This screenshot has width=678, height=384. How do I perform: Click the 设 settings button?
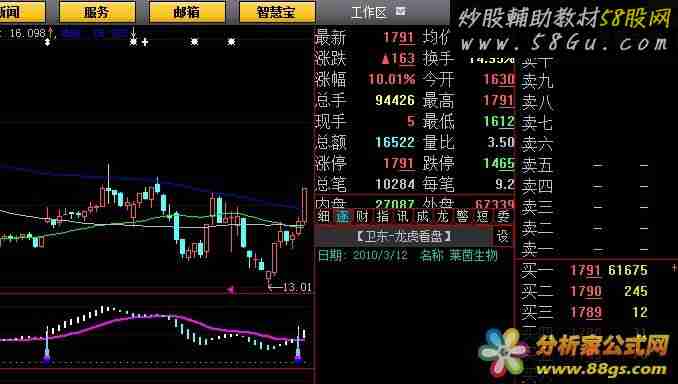pos(503,237)
